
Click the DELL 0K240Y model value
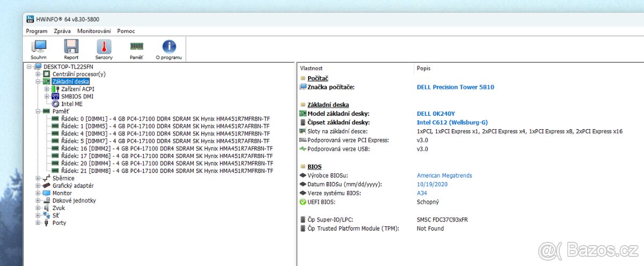click(435, 114)
